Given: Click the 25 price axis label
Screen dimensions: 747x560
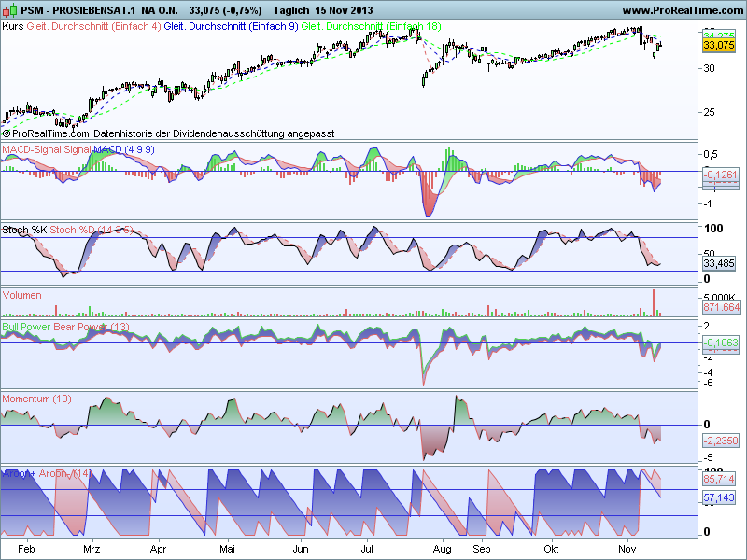Looking at the screenshot, I should coord(709,112).
